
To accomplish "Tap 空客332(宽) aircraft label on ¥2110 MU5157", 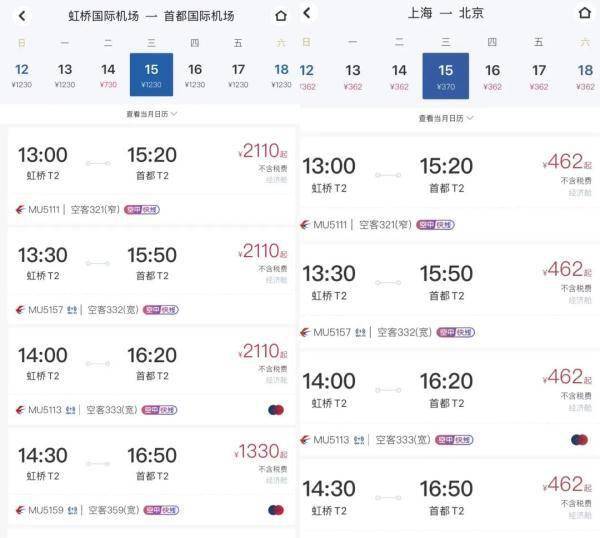I will pyautogui.click(x=112, y=310).
